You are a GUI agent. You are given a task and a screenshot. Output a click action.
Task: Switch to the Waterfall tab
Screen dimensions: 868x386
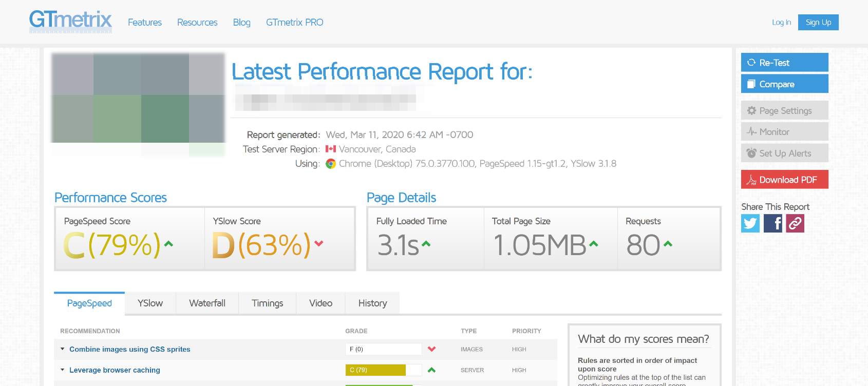tap(207, 303)
